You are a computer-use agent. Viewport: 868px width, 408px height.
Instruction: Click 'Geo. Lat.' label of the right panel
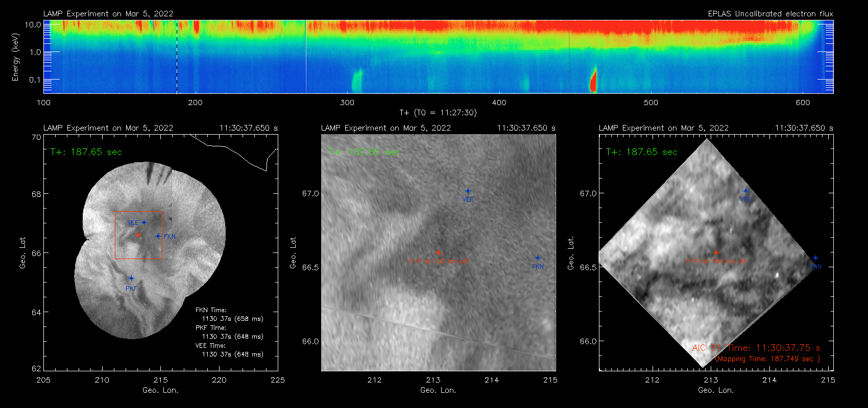click(571, 253)
